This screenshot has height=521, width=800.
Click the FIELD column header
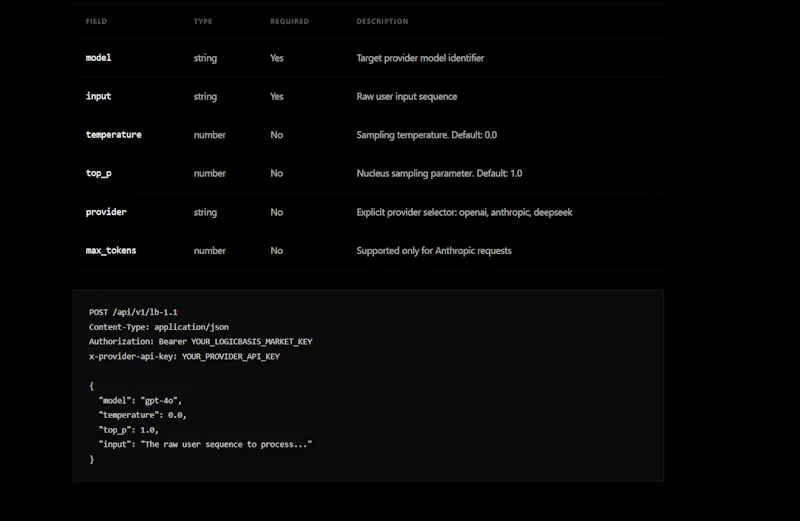(x=96, y=21)
